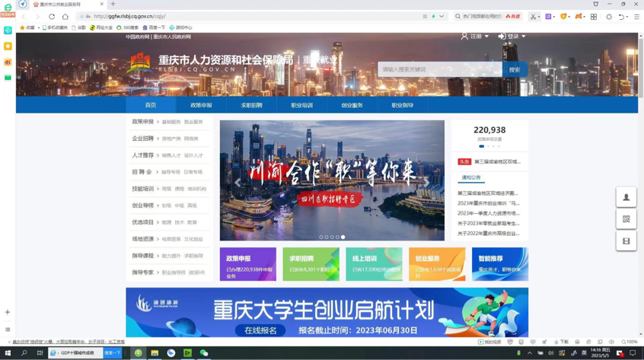Expand the scissors tool dropdown arrow
This screenshot has height=360, width=644.
tap(538, 17)
